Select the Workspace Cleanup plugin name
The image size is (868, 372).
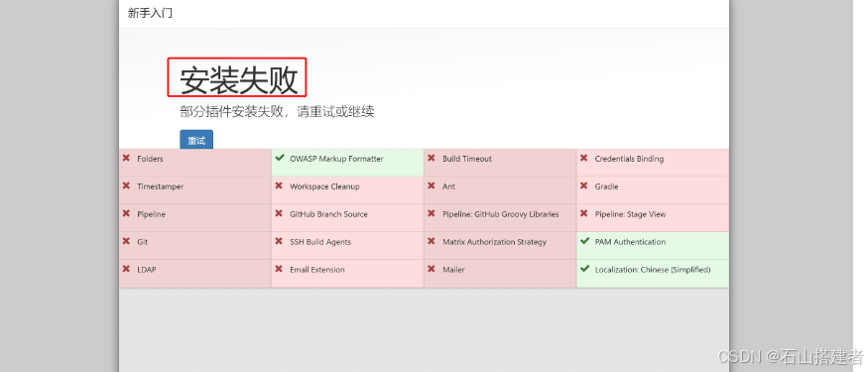(x=325, y=186)
